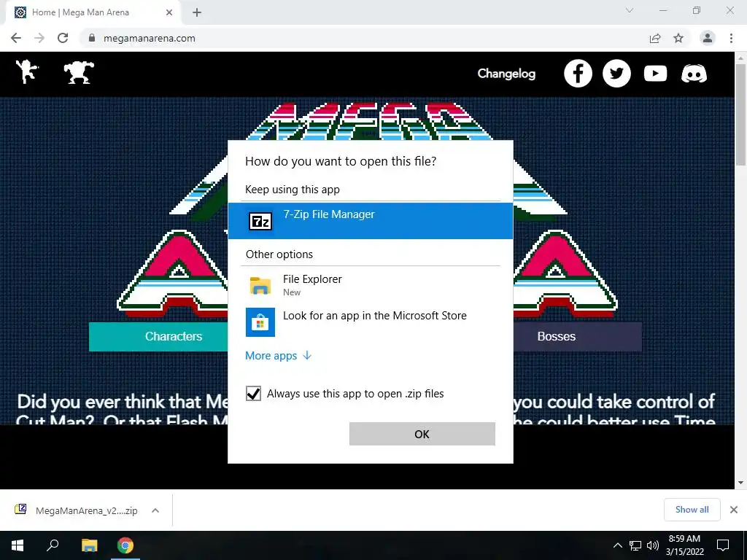
Task: Join via the Discord icon
Action: [694, 74]
